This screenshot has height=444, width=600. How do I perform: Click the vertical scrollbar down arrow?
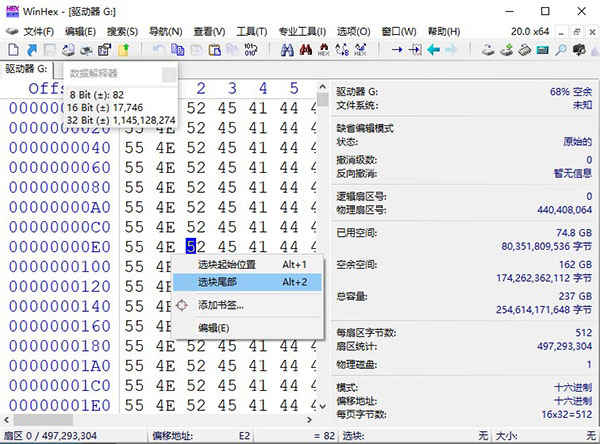click(x=323, y=406)
